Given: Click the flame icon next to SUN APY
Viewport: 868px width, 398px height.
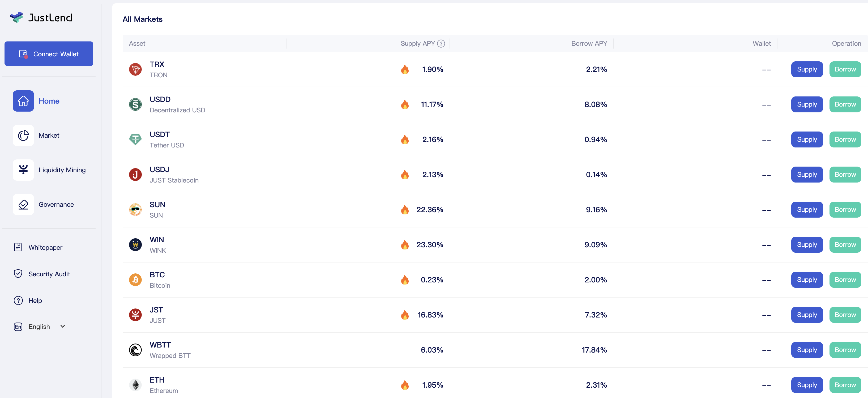Looking at the screenshot, I should 405,210.
